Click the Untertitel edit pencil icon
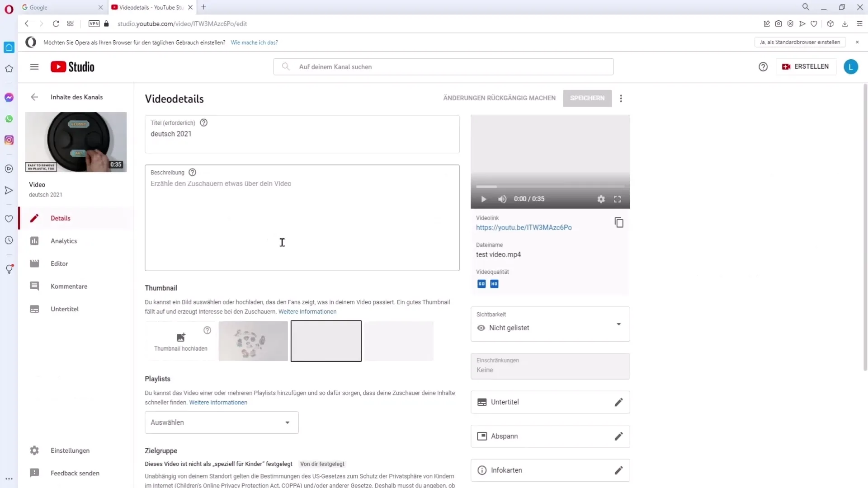868x488 pixels. 618,402
